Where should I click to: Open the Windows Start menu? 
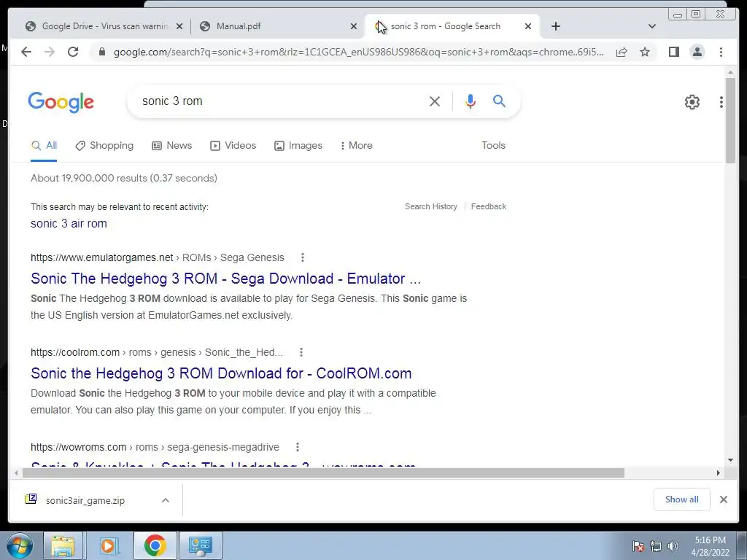pos(20,545)
